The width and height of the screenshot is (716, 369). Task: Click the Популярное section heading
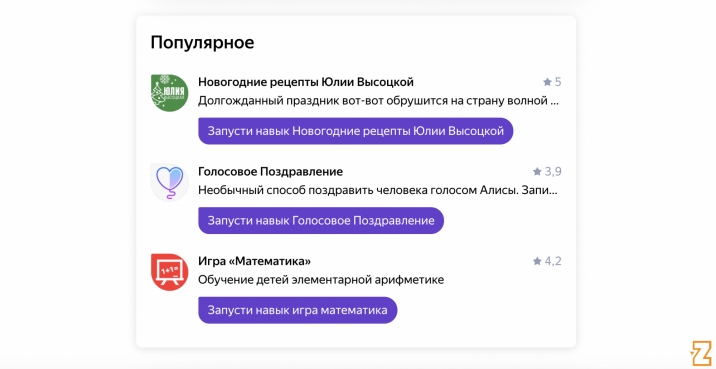(202, 42)
